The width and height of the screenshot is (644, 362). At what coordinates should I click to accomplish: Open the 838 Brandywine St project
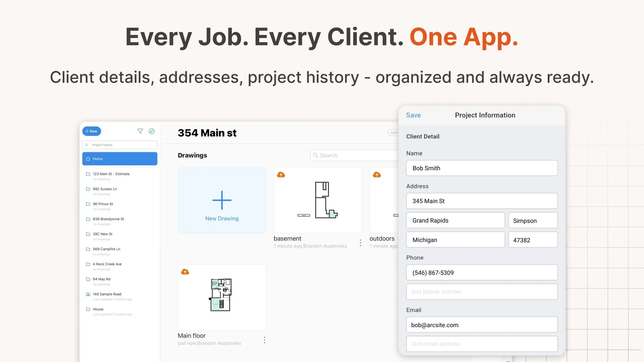[120, 221]
